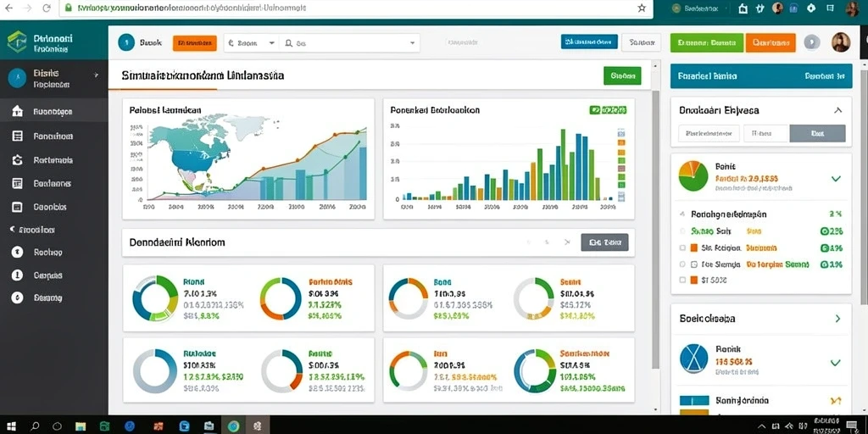Open the home icon in left sidebar

coord(17,111)
